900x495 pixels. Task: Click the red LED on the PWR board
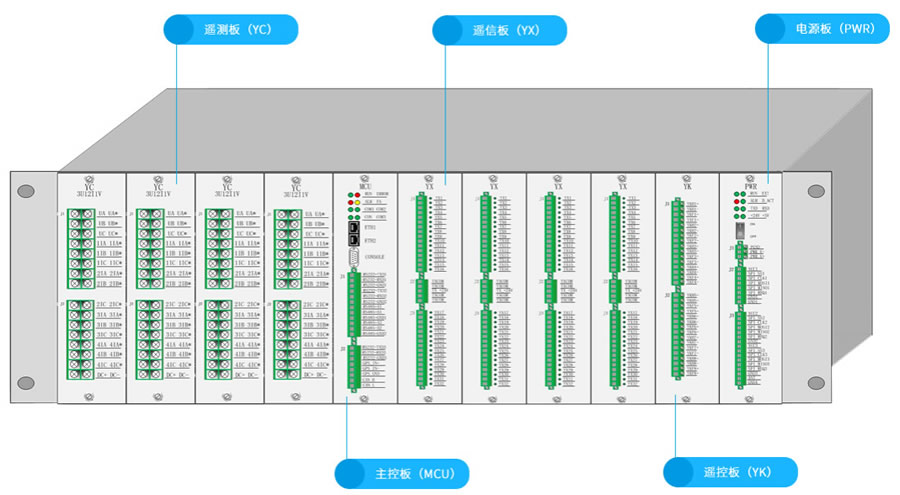point(736,202)
